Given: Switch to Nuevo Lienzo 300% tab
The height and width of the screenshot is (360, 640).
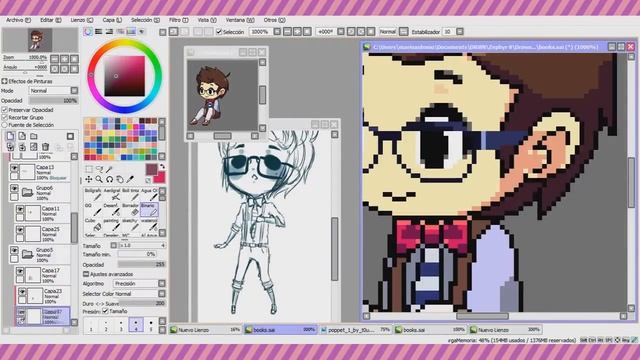Looking at the screenshot, I should 505,329.
